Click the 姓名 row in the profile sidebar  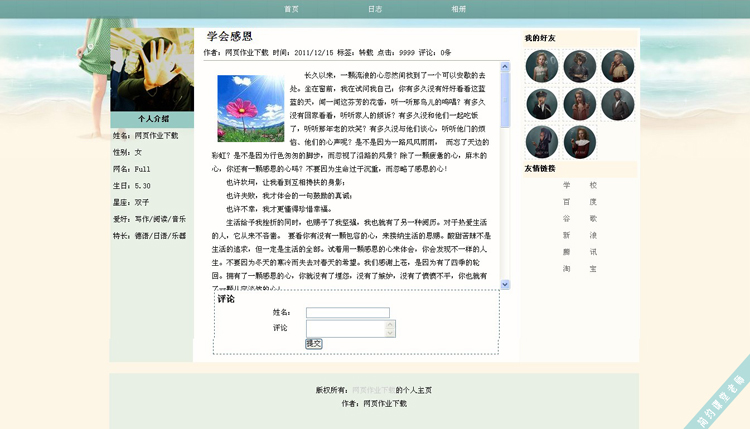[x=145, y=136]
